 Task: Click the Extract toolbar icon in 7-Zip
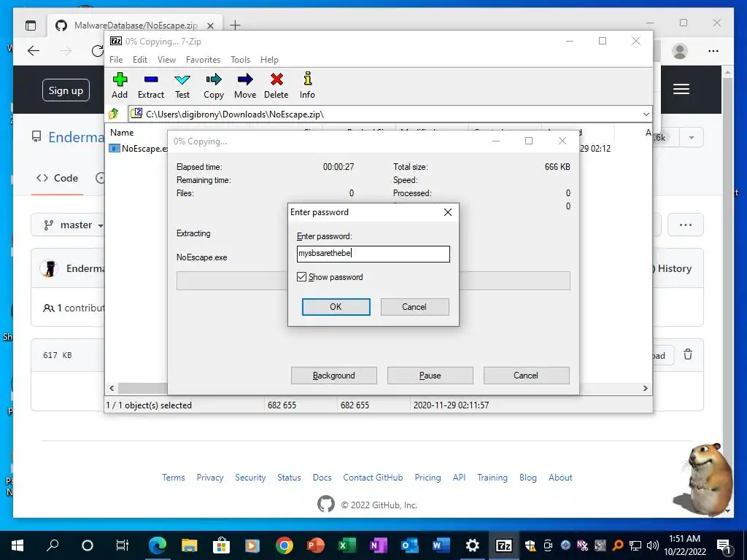tap(151, 85)
